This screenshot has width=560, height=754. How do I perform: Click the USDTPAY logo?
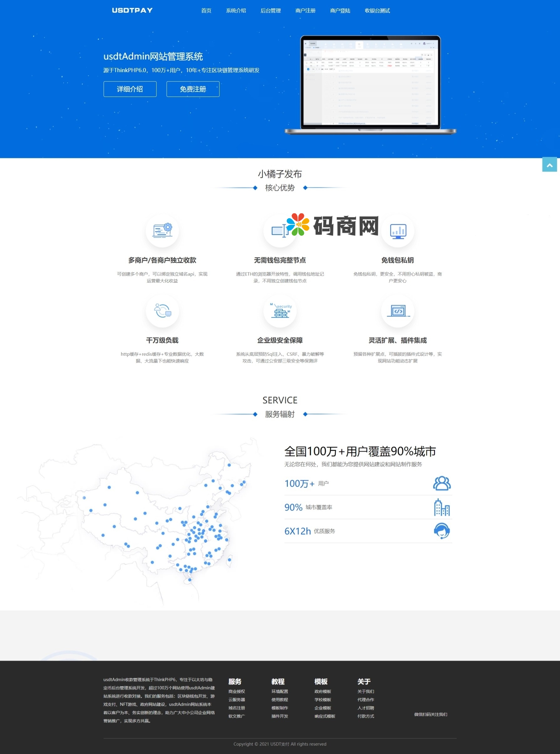click(132, 11)
